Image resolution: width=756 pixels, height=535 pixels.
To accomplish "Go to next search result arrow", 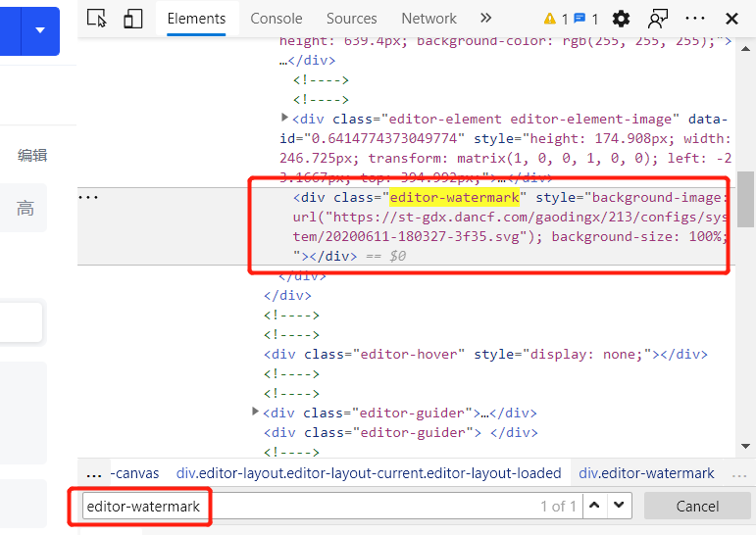I will coord(619,506).
